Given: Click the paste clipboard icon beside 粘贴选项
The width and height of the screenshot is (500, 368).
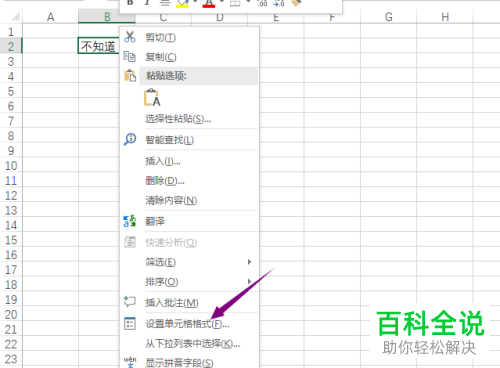Looking at the screenshot, I should point(130,76).
